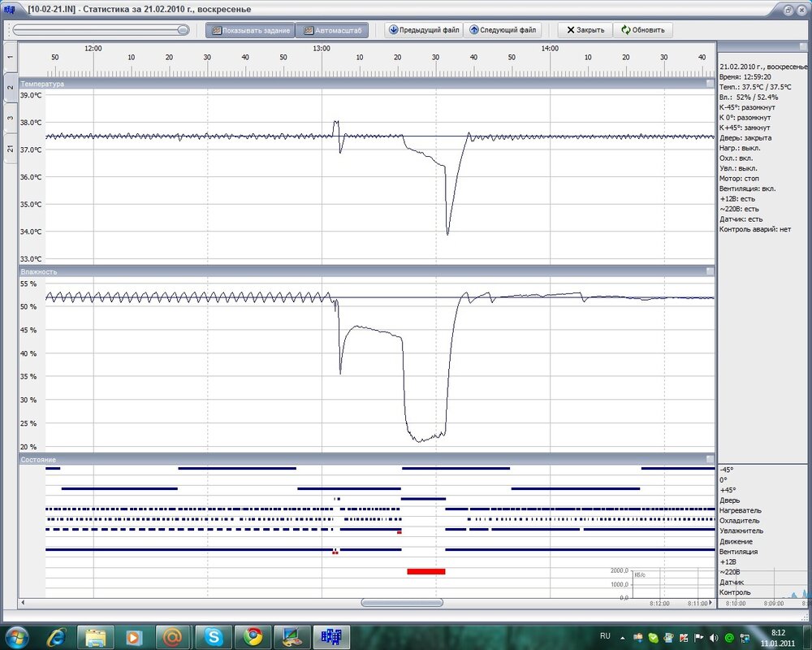Click the time scale slider in the toolbar
812x650 pixels.
[183, 30]
